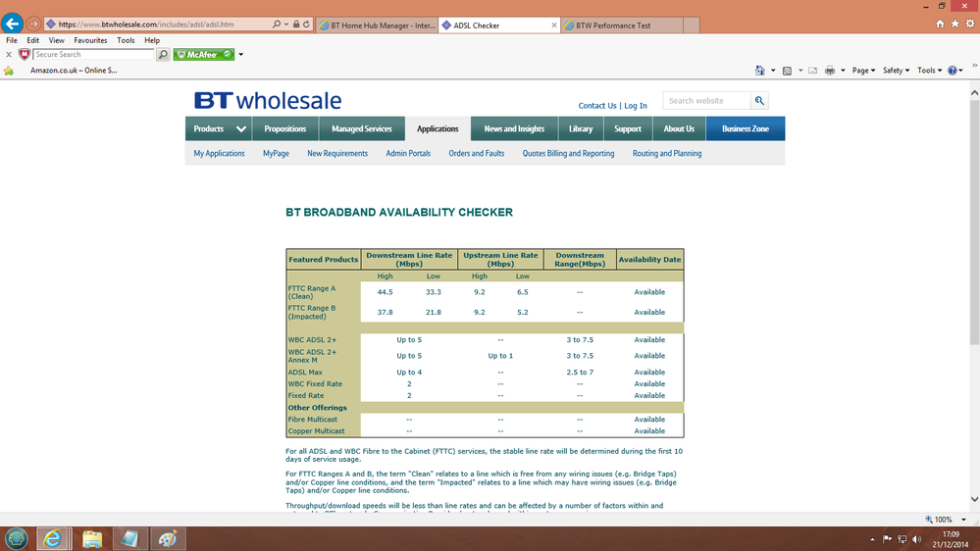The image size is (980, 551).
Task: Open the Library navigation tab
Action: (x=581, y=128)
